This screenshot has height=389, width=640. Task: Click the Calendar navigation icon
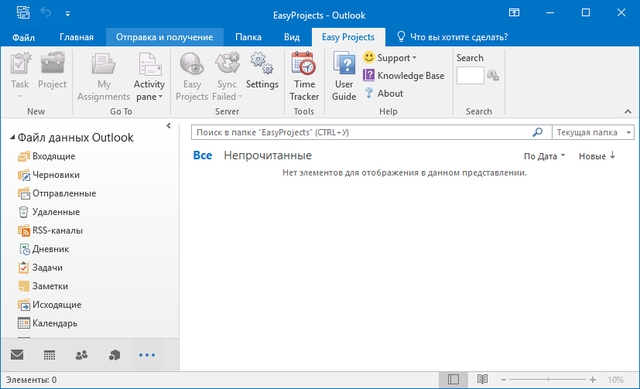pos(49,355)
